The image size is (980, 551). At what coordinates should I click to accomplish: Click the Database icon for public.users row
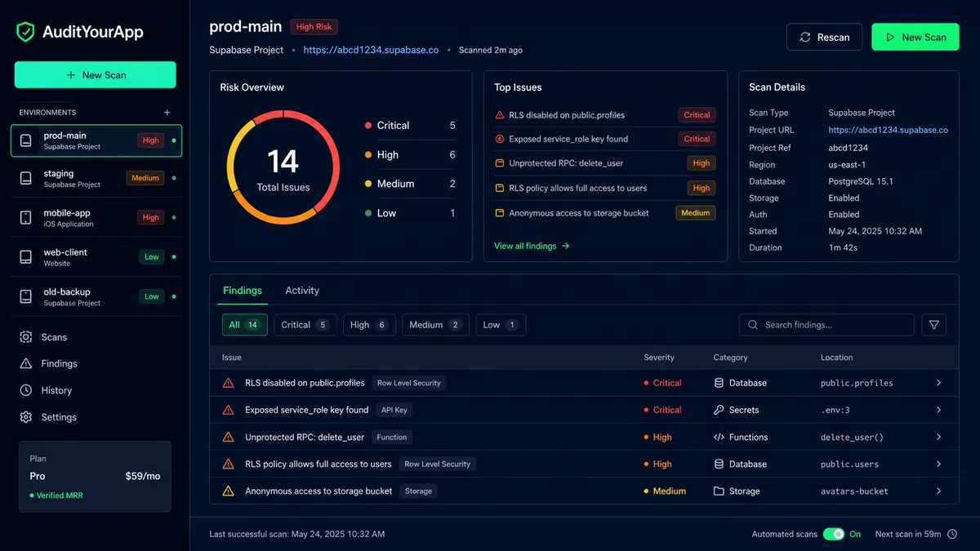point(719,464)
